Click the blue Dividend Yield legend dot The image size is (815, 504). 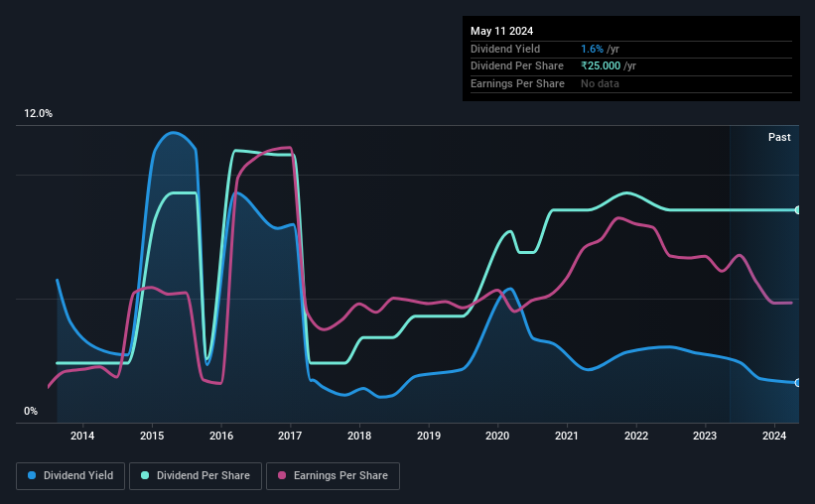coord(32,475)
